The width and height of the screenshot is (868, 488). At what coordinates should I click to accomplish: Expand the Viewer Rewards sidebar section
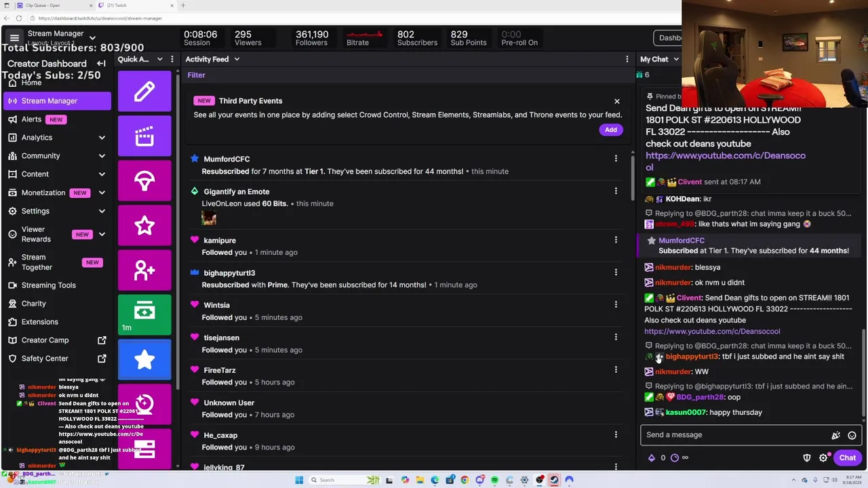(102, 235)
